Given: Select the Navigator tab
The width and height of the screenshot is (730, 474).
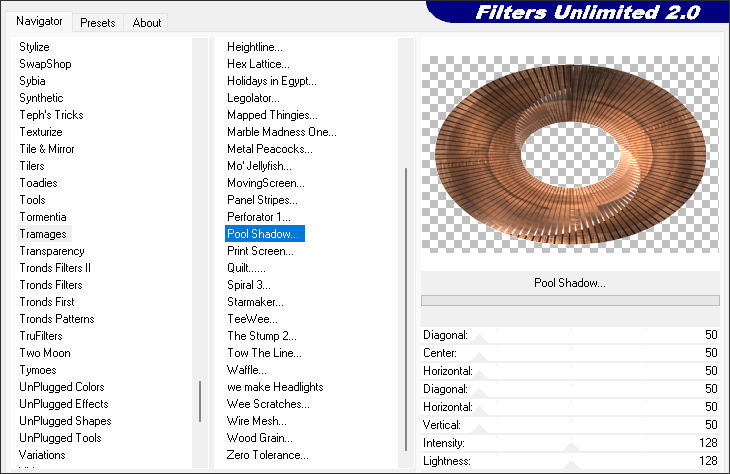Looking at the screenshot, I should pyautogui.click(x=39, y=21).
